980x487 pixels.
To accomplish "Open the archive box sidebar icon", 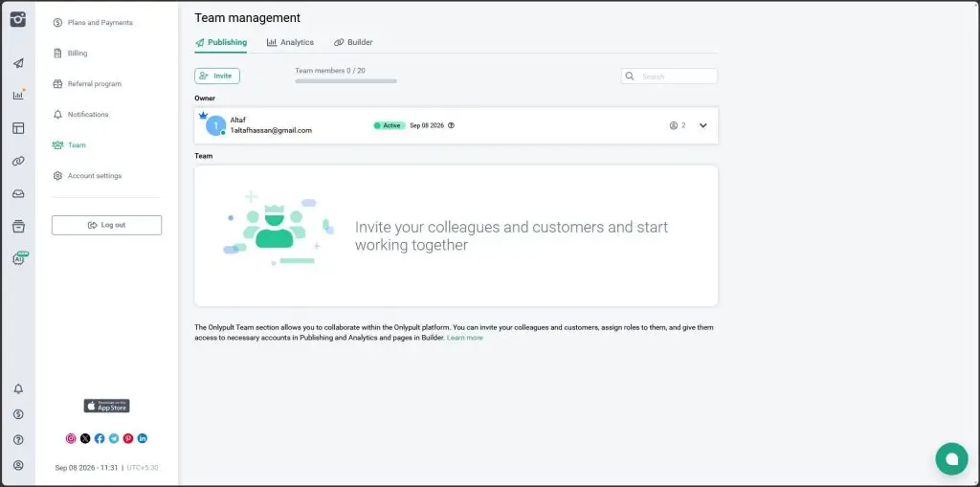I will [18, 227].
